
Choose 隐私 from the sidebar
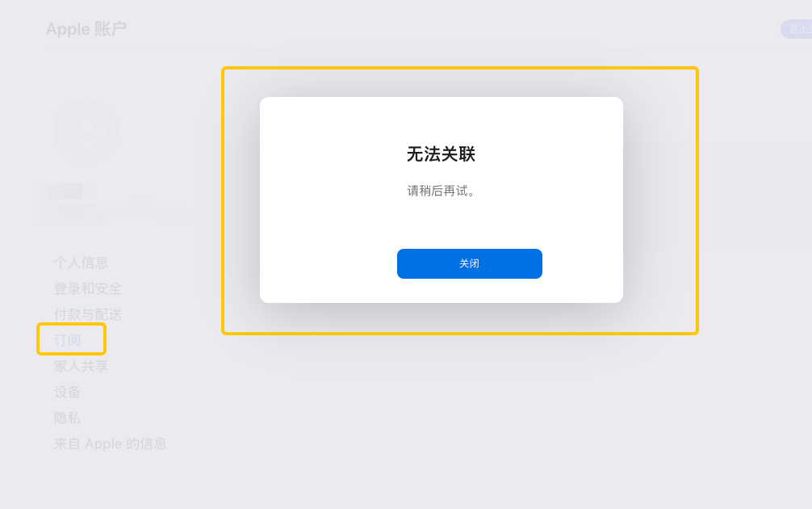pyautogui.click(x=67, y=418)
